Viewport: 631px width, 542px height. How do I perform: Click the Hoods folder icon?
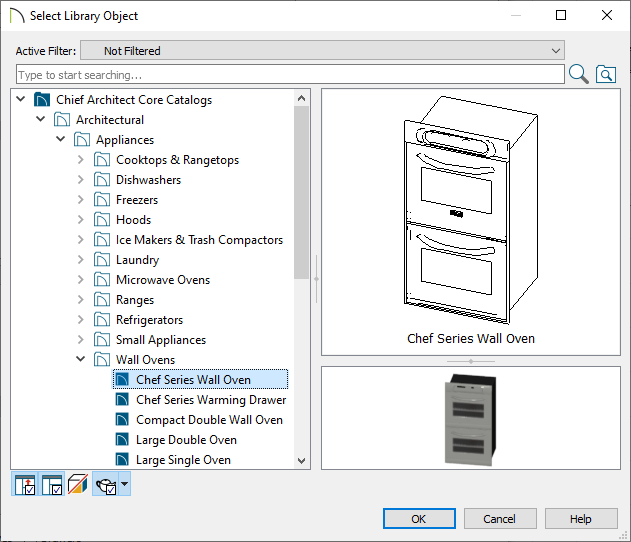(102, 220)
